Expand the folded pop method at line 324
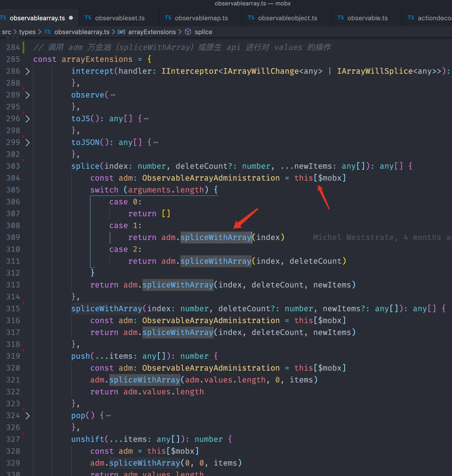This screenshot has height=476, width=452. [27, 416]
